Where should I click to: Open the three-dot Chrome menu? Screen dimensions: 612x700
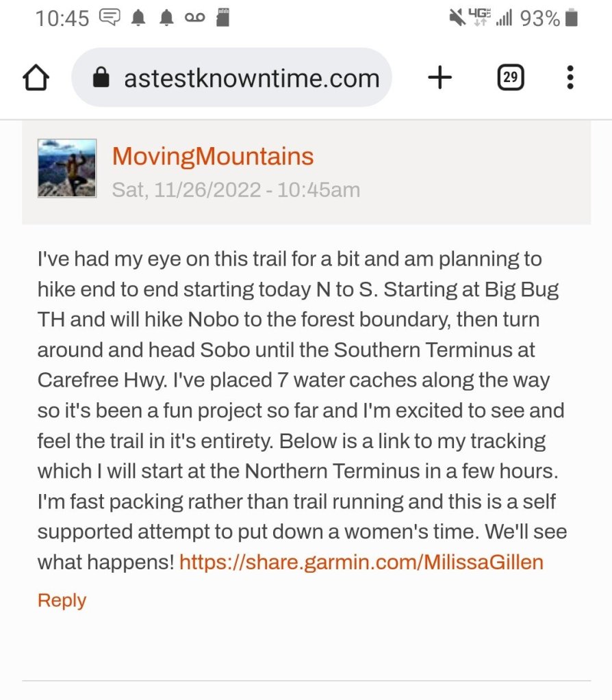click(x=570, y=78)
